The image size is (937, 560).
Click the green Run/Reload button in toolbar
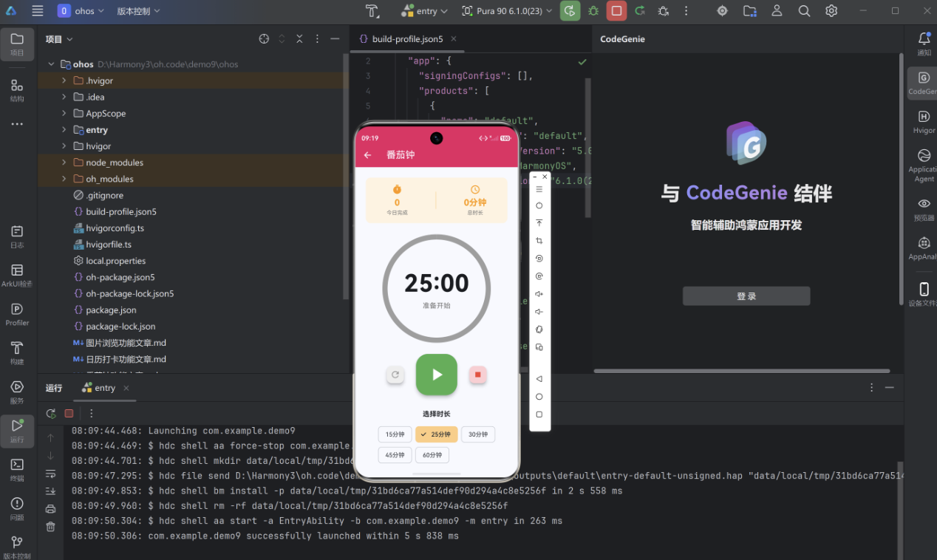(x=570, y=11)
